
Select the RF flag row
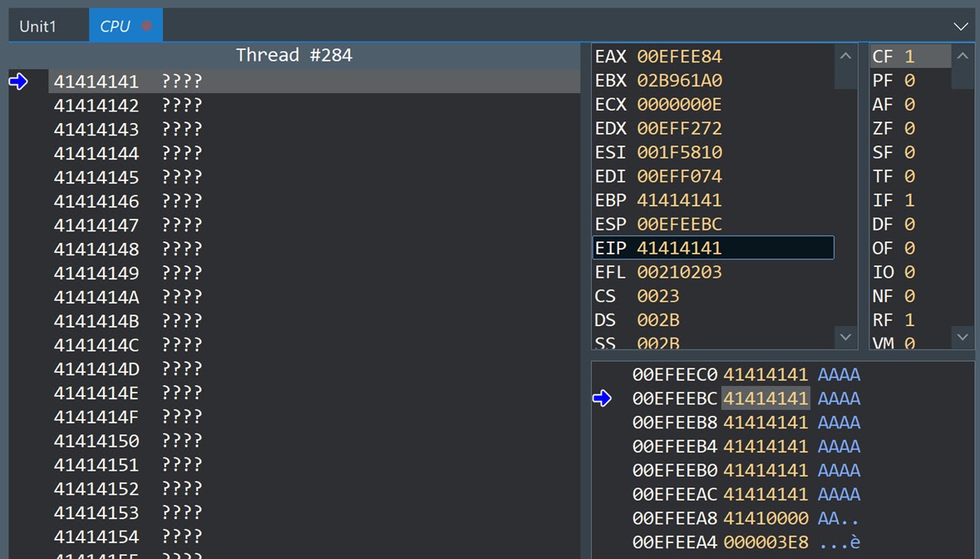(x=911, y=320)
